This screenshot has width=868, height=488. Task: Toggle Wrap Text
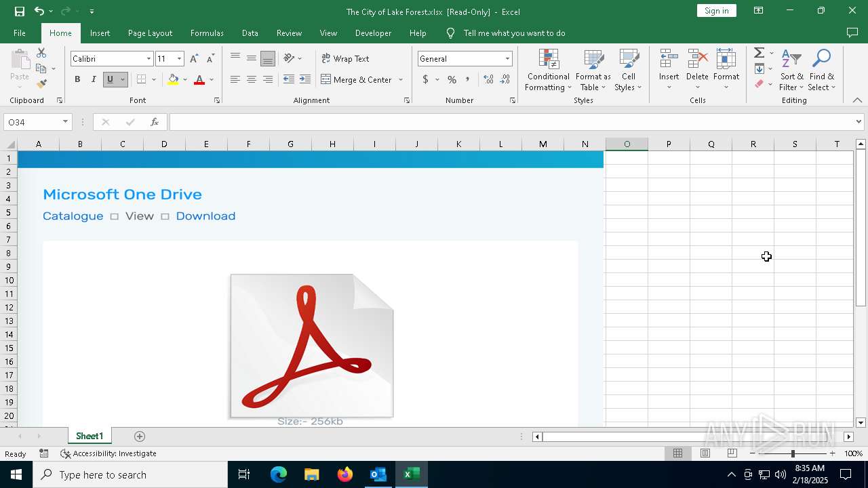click(x=345, y=58)
